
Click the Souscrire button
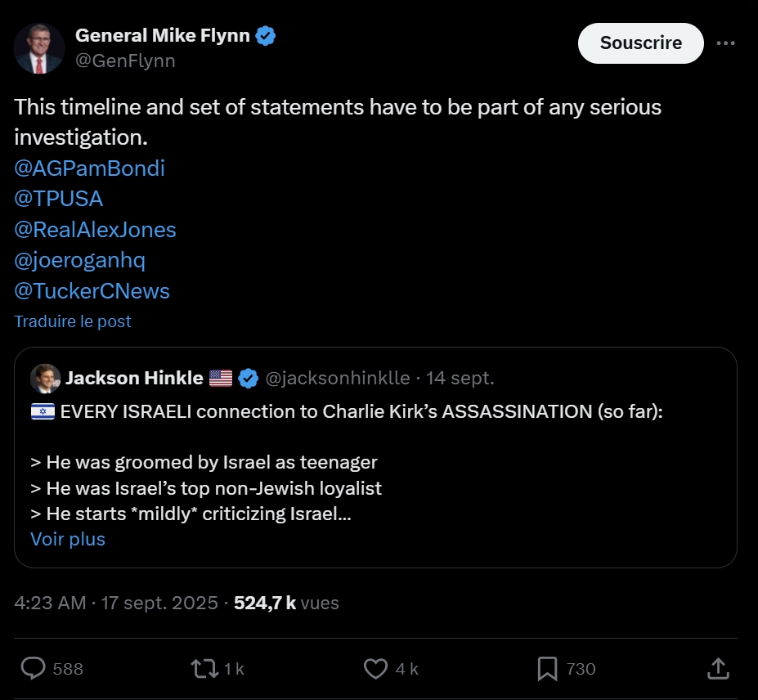[x=640, y=43]
